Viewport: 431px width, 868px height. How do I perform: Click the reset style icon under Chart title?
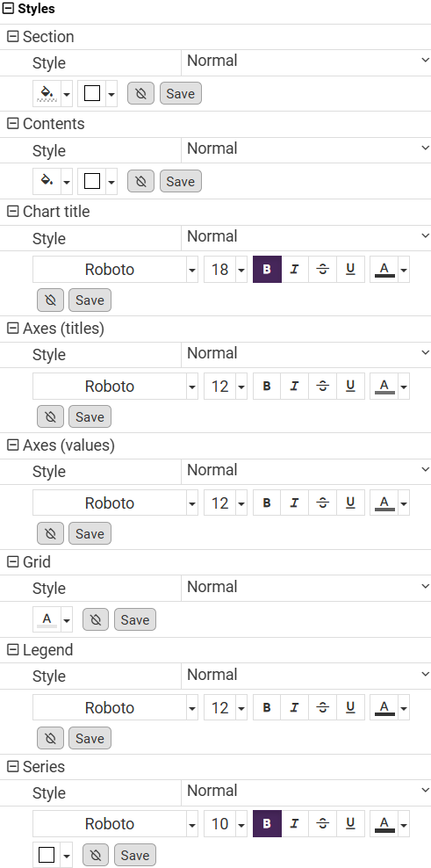(x=50, y=300)
